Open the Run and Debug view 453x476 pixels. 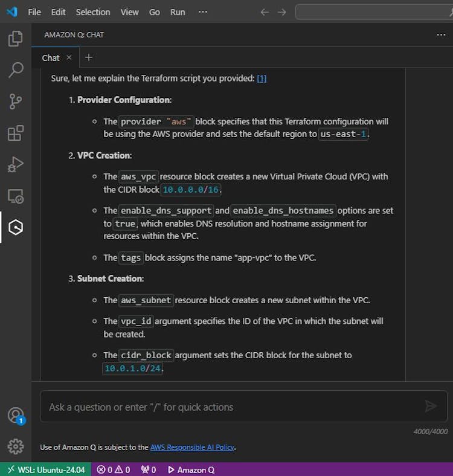[x=16, y=164]
